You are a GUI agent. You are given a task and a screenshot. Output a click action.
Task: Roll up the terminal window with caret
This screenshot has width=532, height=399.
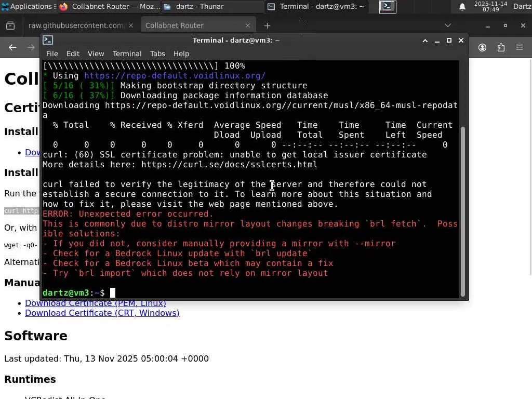[x=425, y=41]
